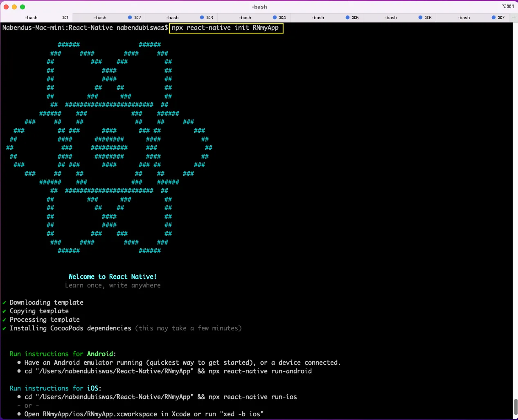Click the vertical scrollbar thumb
The height and width of the screenshot is (420, 518).
pos(516,407)
